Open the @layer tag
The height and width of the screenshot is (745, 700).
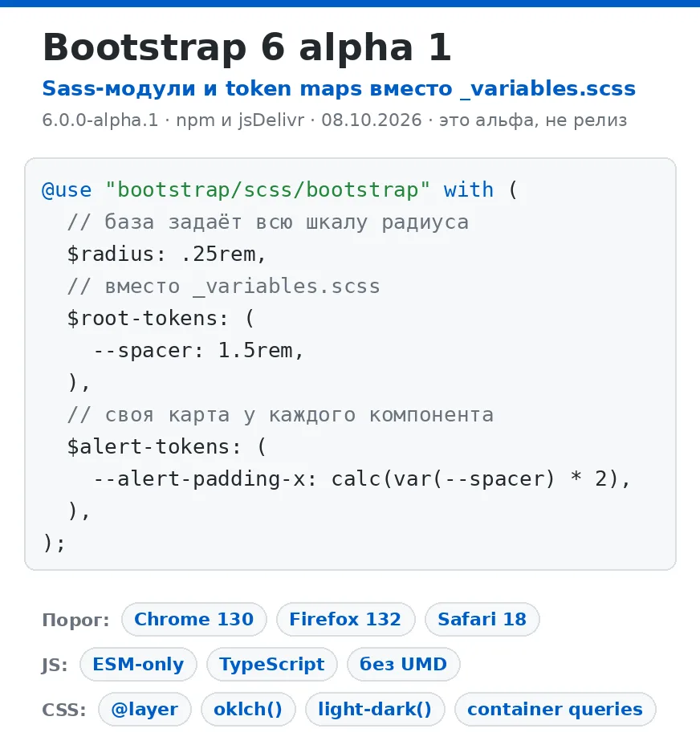click(x=144, y=710)
